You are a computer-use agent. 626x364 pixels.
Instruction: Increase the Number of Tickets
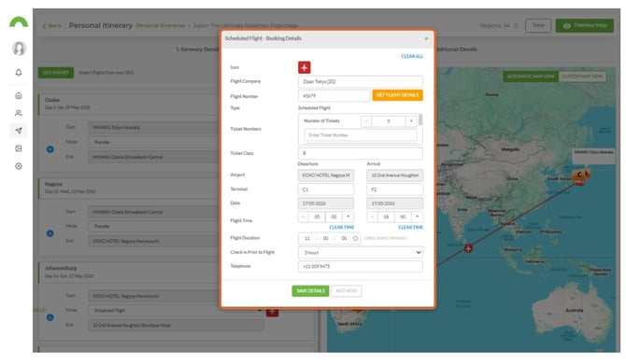pos(411,121)
